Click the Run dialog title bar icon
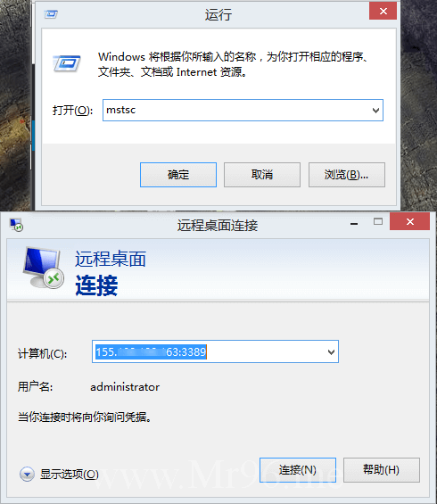437x504 pixels. [x=51, y=14]
